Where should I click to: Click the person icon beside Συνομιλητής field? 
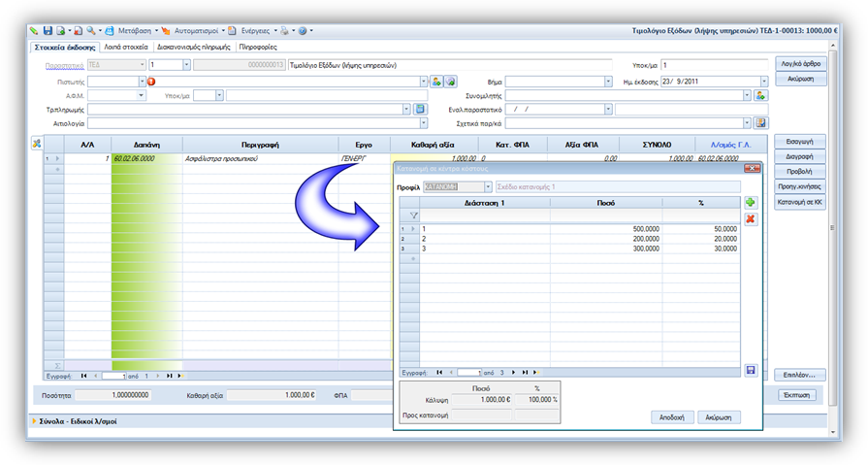tap(761, 95)
